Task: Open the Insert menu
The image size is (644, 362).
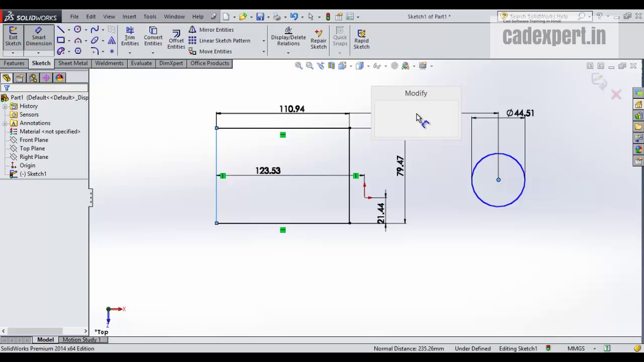Action: [129, 17]
